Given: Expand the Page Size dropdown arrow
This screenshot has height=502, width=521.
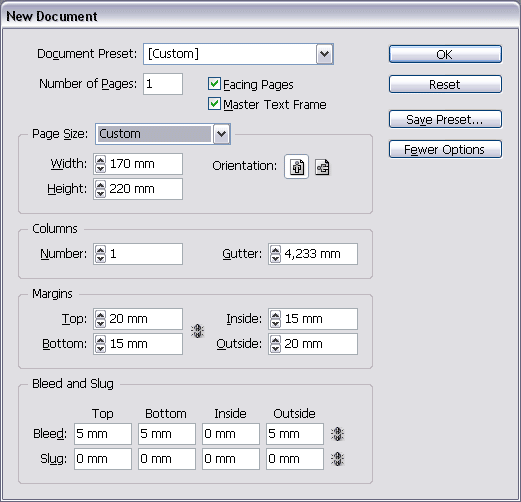Looking at the screenshot, I should [x=222, y=134].
